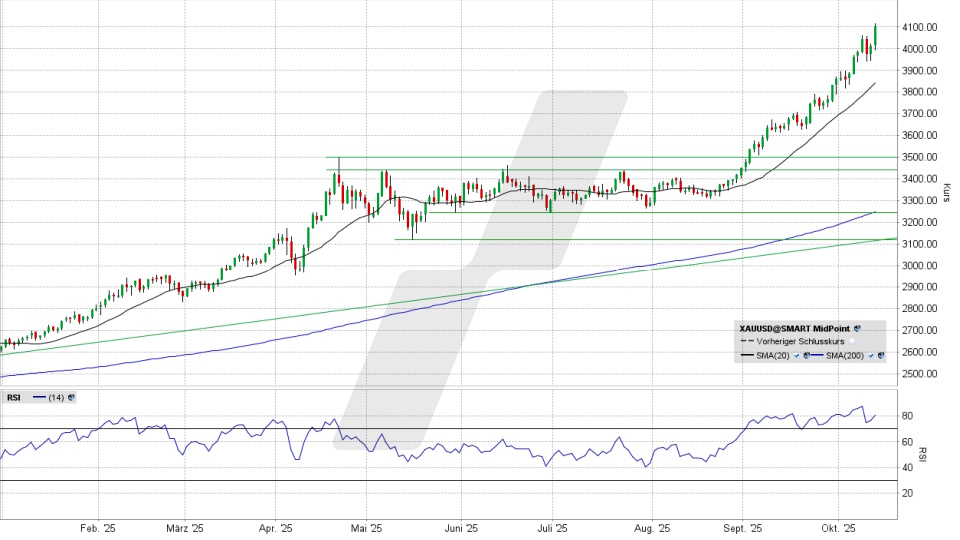Click the RSI (14) settings icon
The image size is (960, 540).
coord(73,397)
